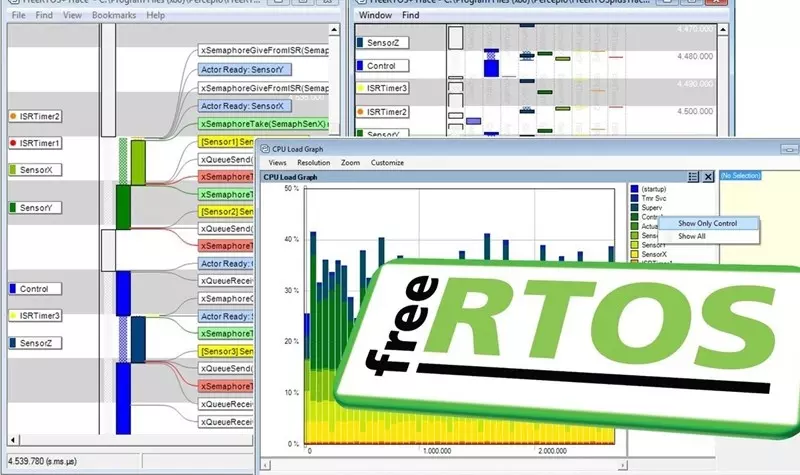Open the Resolution menu
This screenshot has width=800, height=475.
point(313,163)
